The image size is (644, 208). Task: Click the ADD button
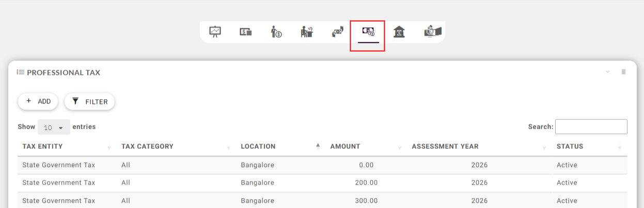click(38, 101)
